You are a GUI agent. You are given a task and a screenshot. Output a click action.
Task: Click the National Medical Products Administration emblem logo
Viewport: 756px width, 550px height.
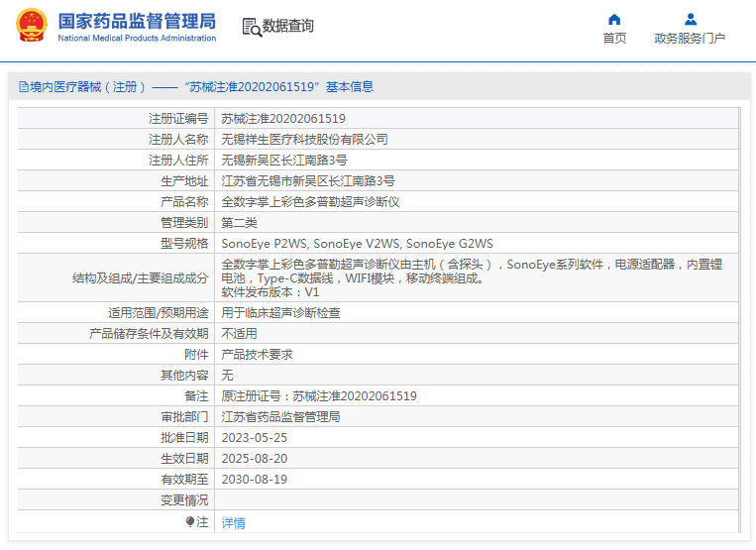coord(31,26)
